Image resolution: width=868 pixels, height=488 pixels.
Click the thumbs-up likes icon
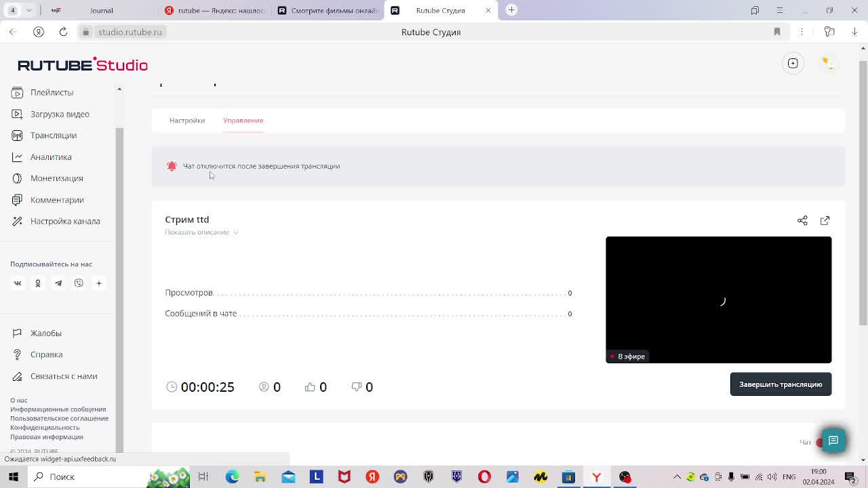click(x=310, y=386)
